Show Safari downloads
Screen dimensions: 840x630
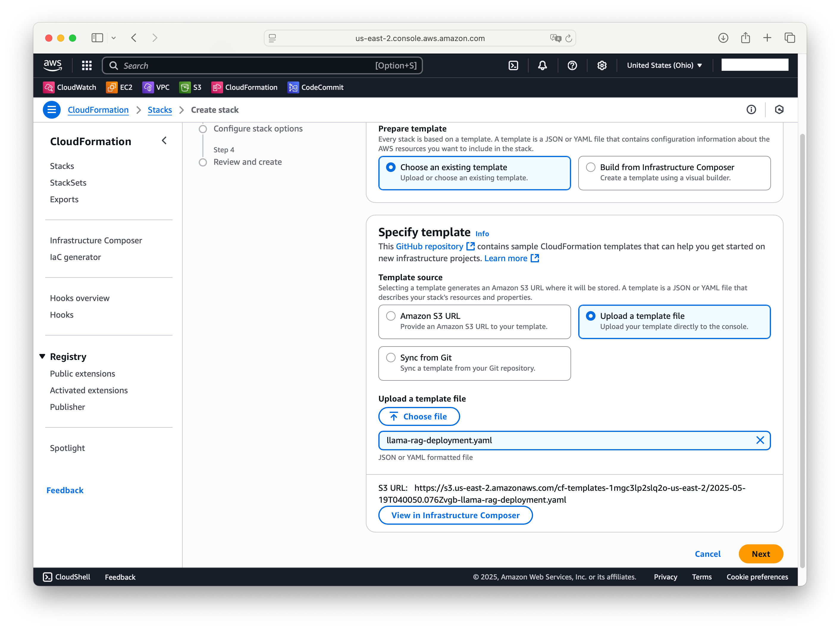pos(723,38)
